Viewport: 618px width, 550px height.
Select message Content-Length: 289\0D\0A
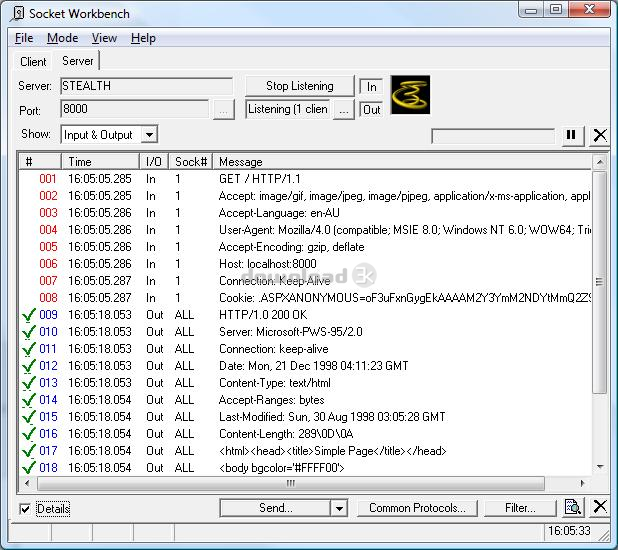tap(286, 434)
